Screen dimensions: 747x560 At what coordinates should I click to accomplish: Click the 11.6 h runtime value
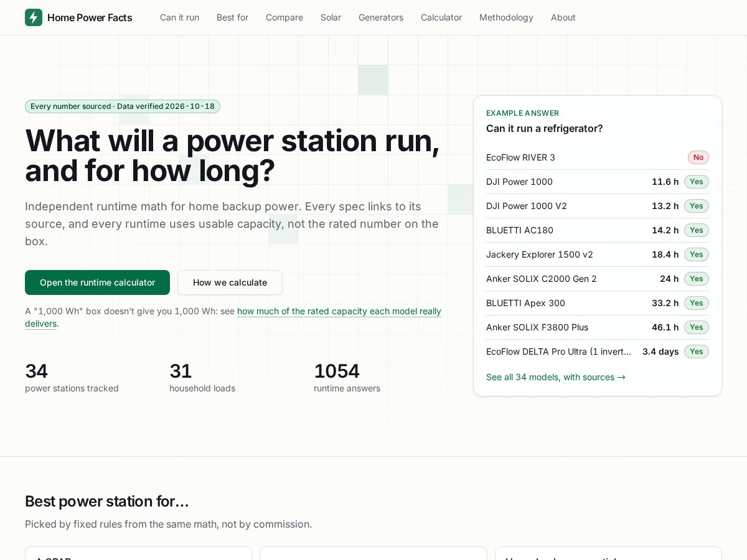(665, 182)
